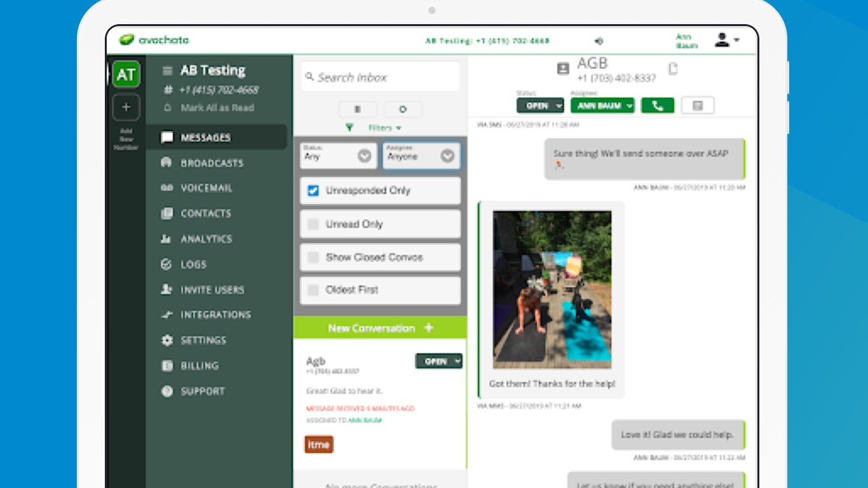Click the 'Love it! Glad we could help.' message

(x=679, y=435)
